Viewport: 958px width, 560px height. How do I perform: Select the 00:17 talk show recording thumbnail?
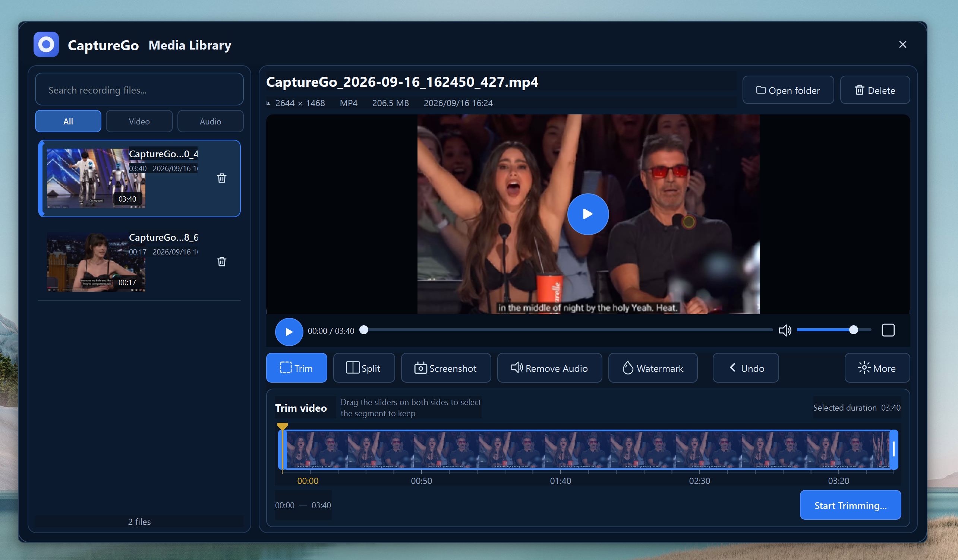96,262
